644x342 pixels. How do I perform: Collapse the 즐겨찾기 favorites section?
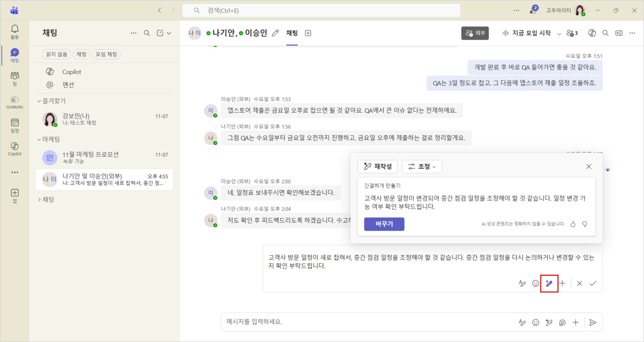coord(39,101)
